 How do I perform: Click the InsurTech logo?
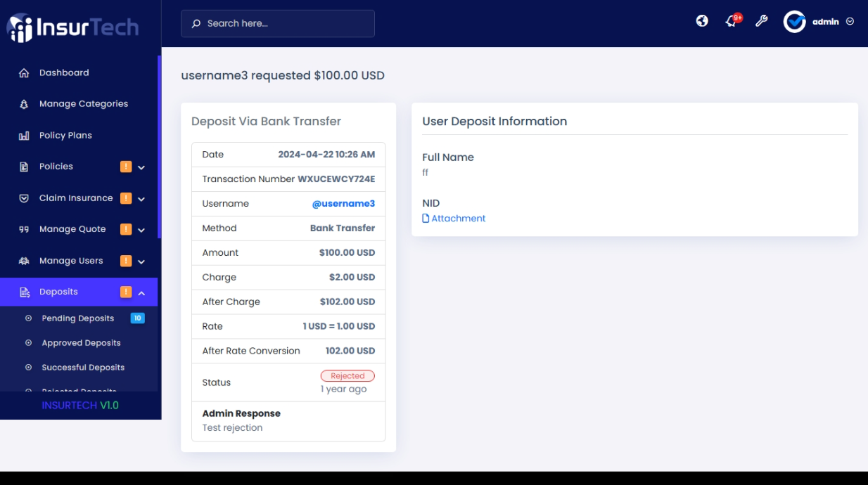click(x=73, y=27)
